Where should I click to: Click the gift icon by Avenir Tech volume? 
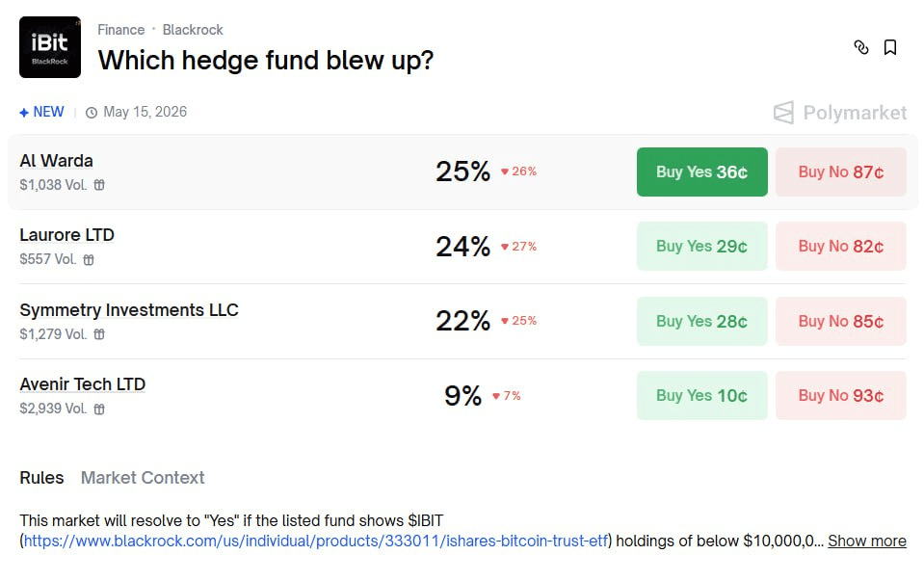(x=99, y=409)
